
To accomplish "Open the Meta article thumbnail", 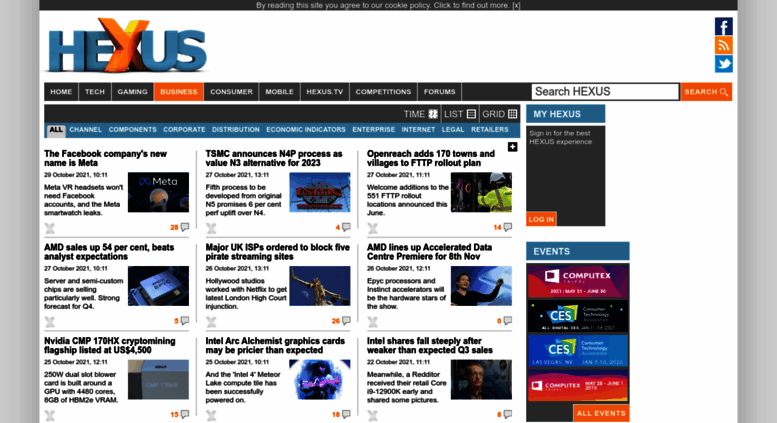I will tap(158, 192).
